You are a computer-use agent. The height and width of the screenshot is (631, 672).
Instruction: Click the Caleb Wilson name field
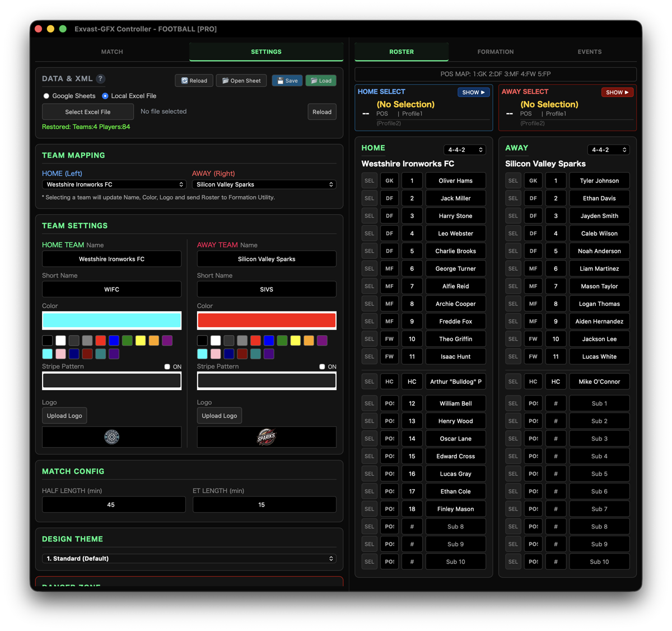[x=600, y=233]
